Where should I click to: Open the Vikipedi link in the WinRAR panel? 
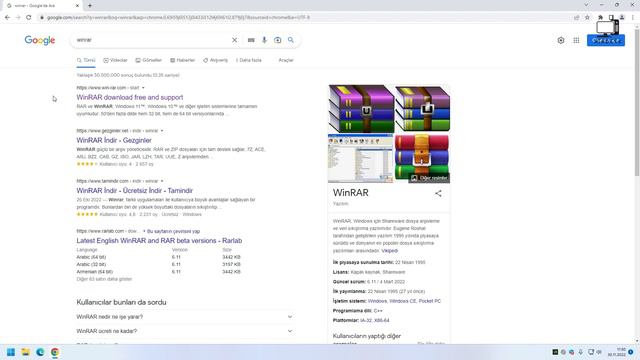389,251
